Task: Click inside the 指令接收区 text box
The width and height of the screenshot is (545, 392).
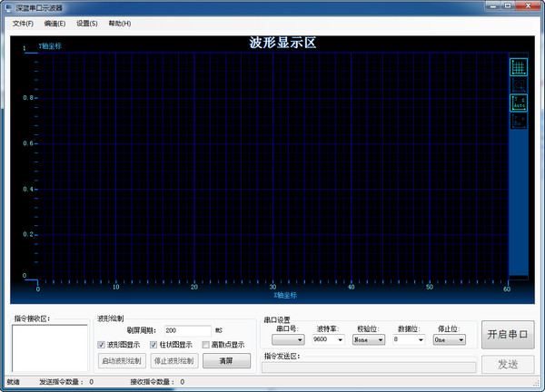Action: coord(48,348)
